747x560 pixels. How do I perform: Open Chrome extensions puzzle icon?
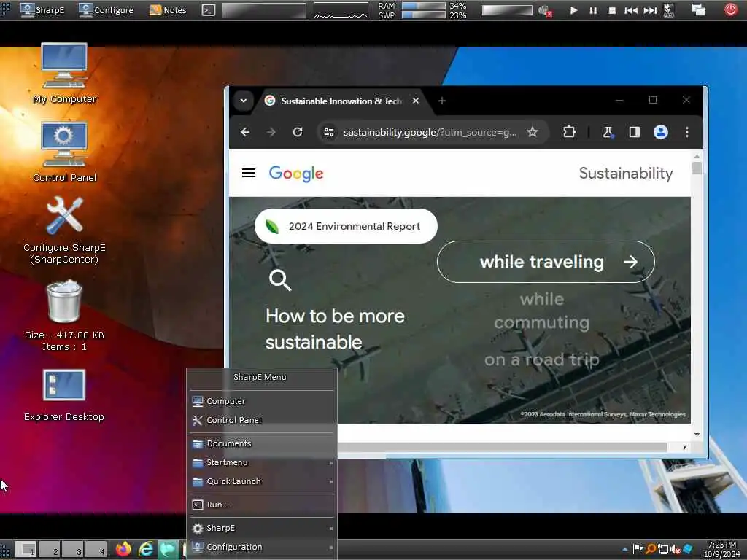tap(569, 132)
